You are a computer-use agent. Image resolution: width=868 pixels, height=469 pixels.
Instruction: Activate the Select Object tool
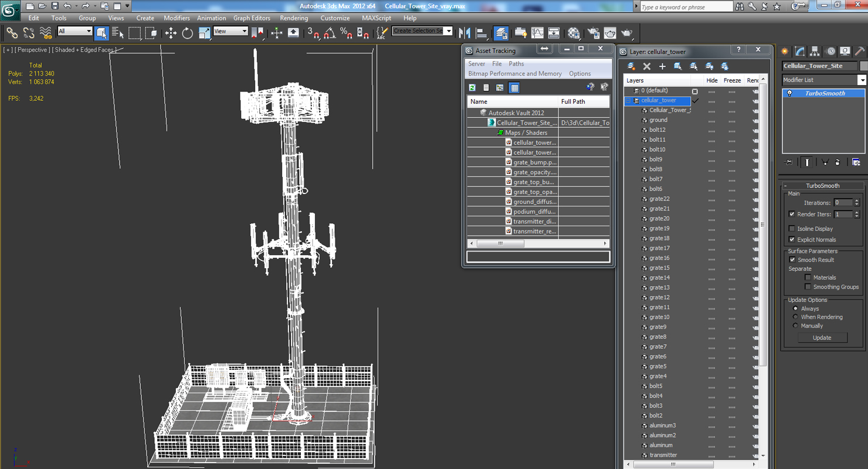[101, 33]
